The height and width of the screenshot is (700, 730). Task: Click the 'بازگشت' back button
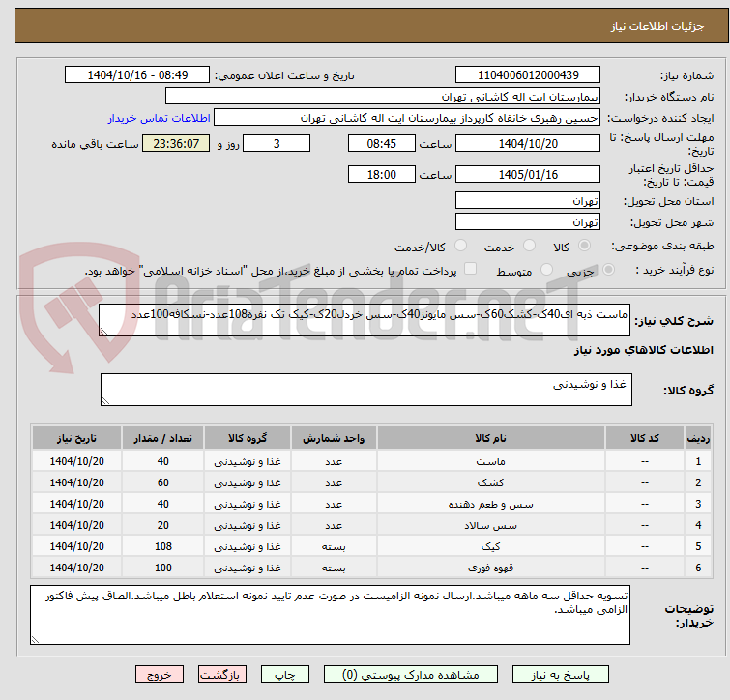tap(222, 674)
